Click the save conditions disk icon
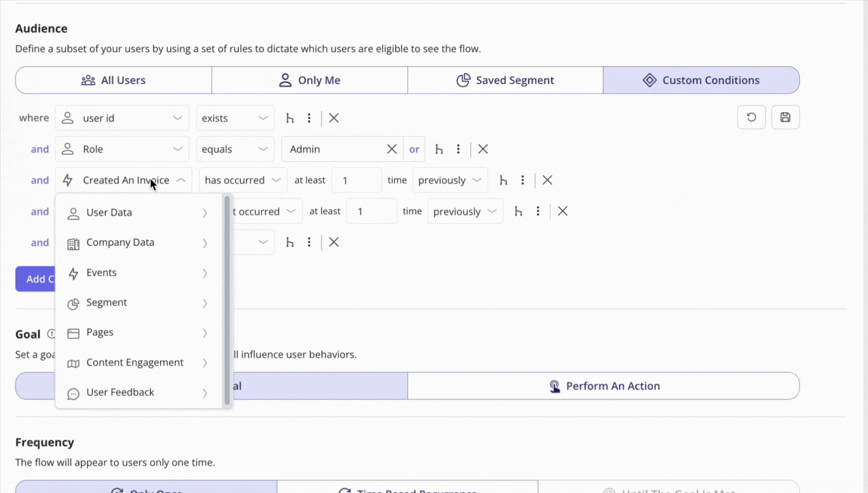 pos(785,117)
